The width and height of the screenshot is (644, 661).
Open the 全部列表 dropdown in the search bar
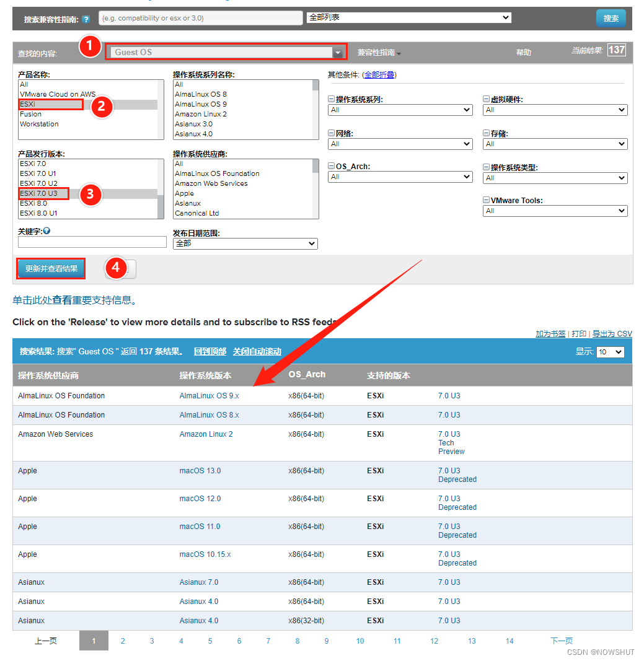pyautogui.click(x=408, y=17)
